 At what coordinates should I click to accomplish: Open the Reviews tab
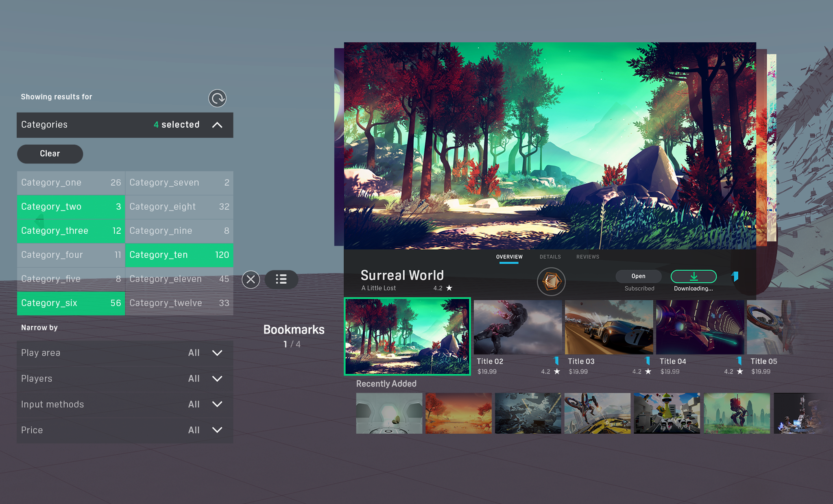click(587, 257)
